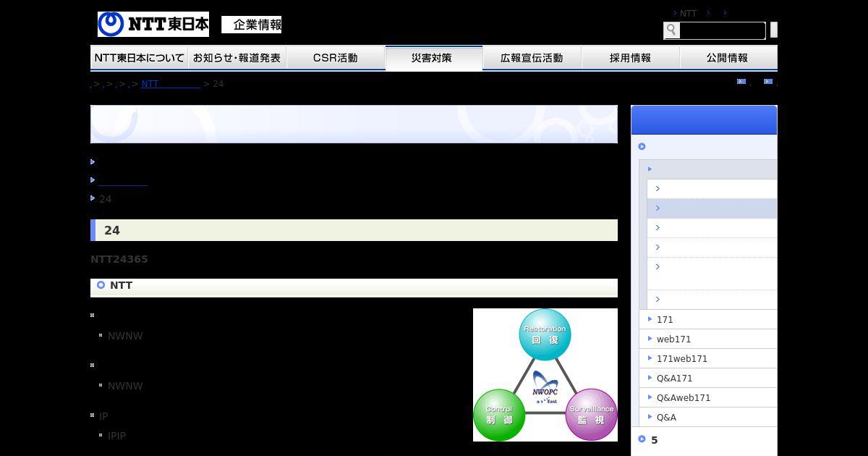Select the 災害対策 tab

click(x=434, y=58)
